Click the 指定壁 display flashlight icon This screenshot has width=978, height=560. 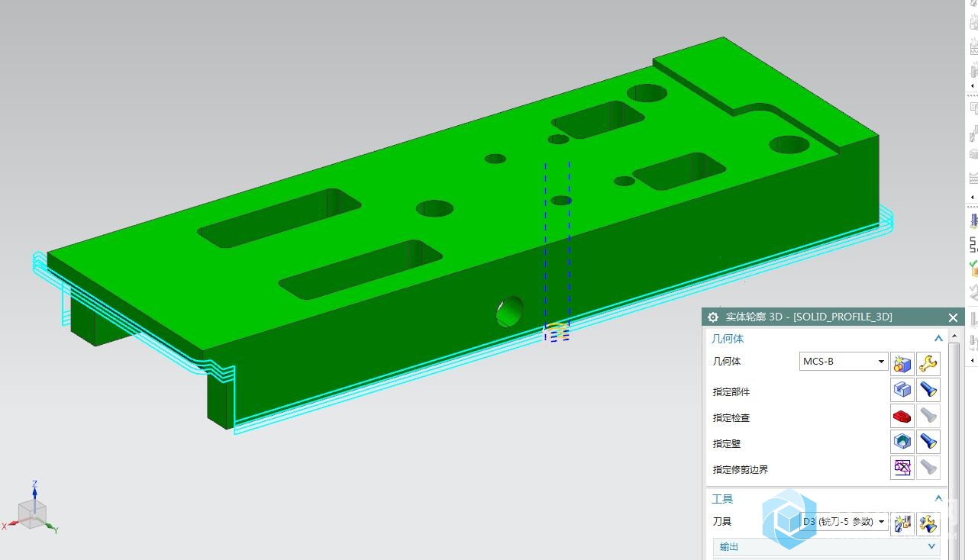click(x=928, y=442)
